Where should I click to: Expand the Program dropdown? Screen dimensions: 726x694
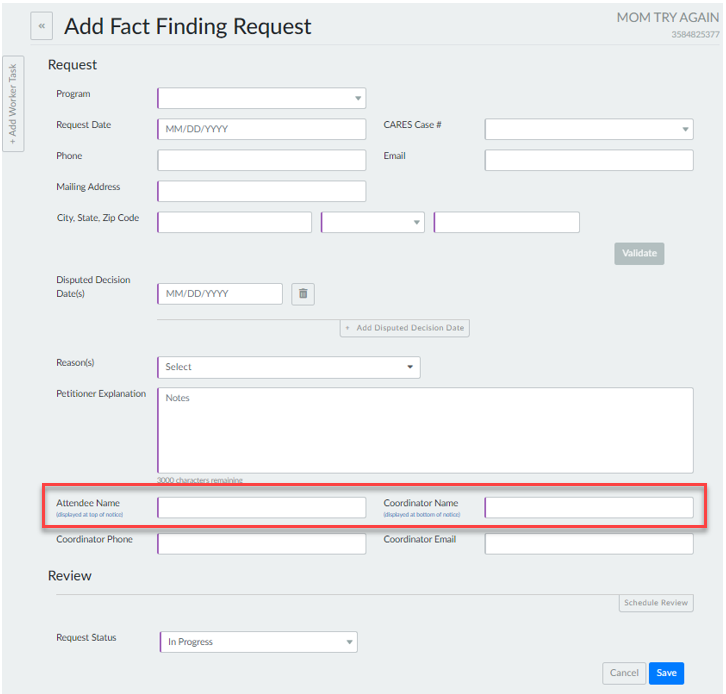click(x=262, y=98)
